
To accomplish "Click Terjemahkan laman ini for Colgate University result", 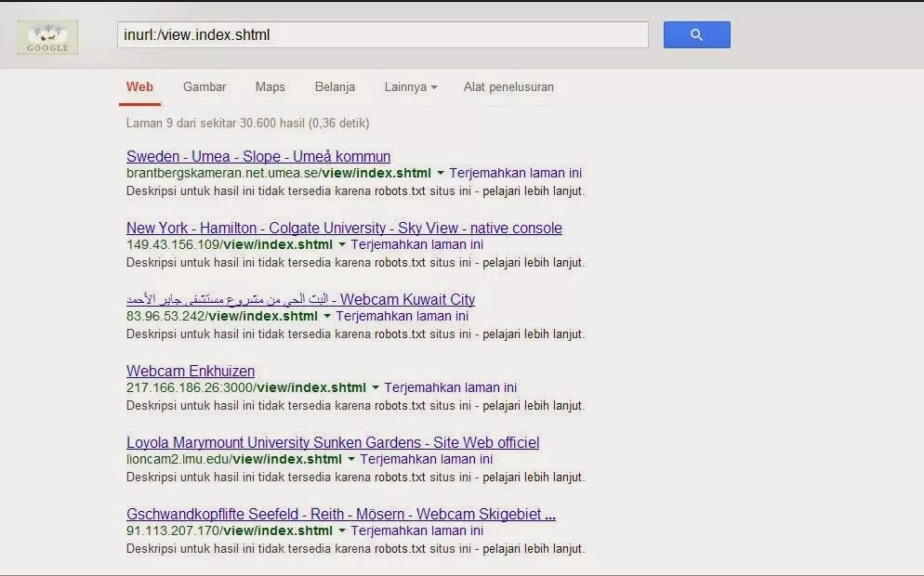I will coord(417,244).
